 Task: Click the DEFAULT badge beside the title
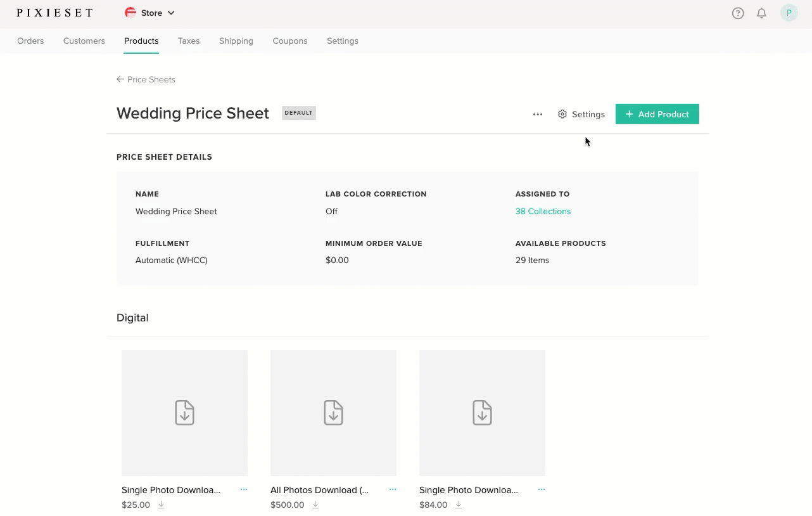[x=299, y=113]
